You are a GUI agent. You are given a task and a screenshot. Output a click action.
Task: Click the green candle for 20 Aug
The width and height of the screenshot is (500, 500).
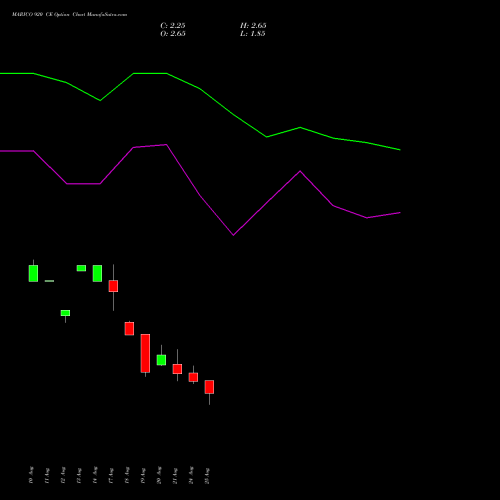tap(161, 360)
